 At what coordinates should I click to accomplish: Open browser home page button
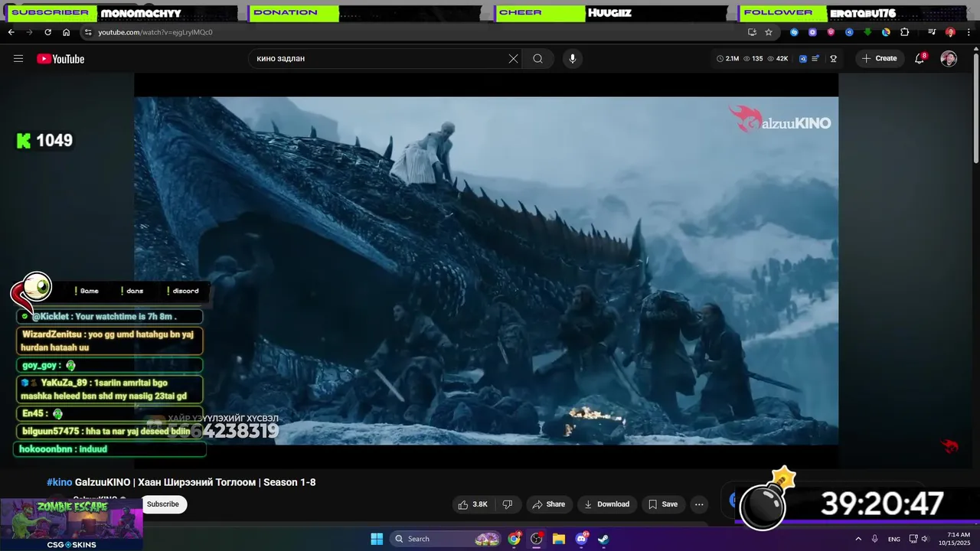[x=67, y=32]
